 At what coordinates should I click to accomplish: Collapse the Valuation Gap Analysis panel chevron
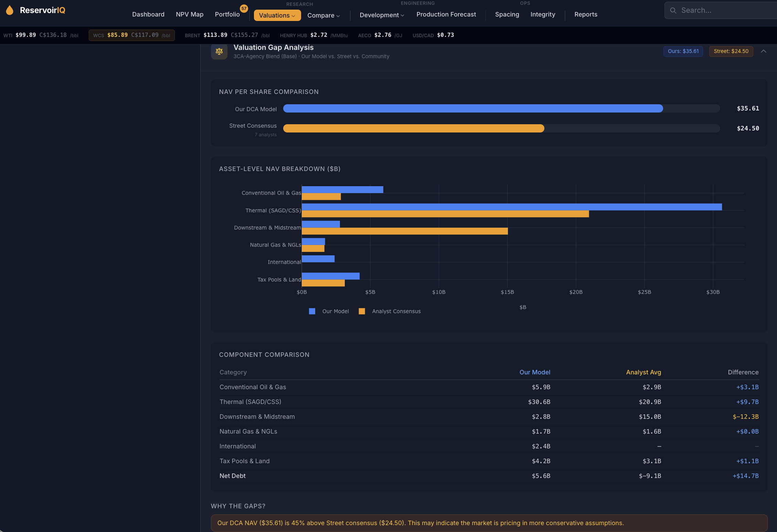tap(764, 51)
